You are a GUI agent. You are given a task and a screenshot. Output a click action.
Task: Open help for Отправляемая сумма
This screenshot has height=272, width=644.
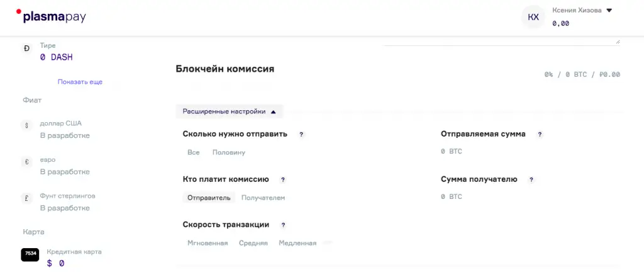[x=540, y=134]
